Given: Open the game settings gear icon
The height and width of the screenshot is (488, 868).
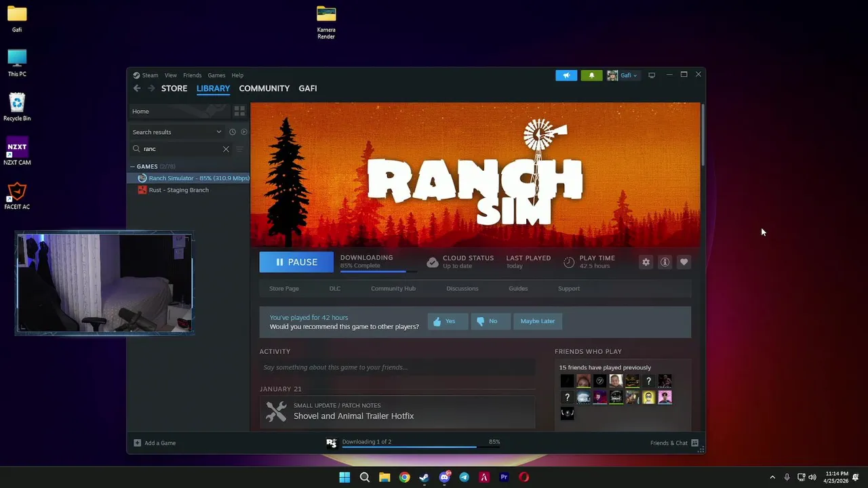Looking at the screenshot, I should click(x=646, y=262).
